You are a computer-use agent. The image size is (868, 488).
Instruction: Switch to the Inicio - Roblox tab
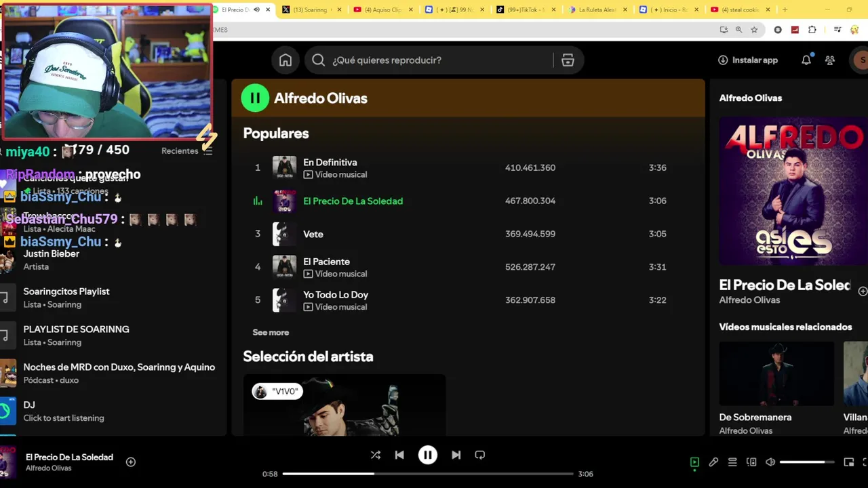tap(669, 9)
